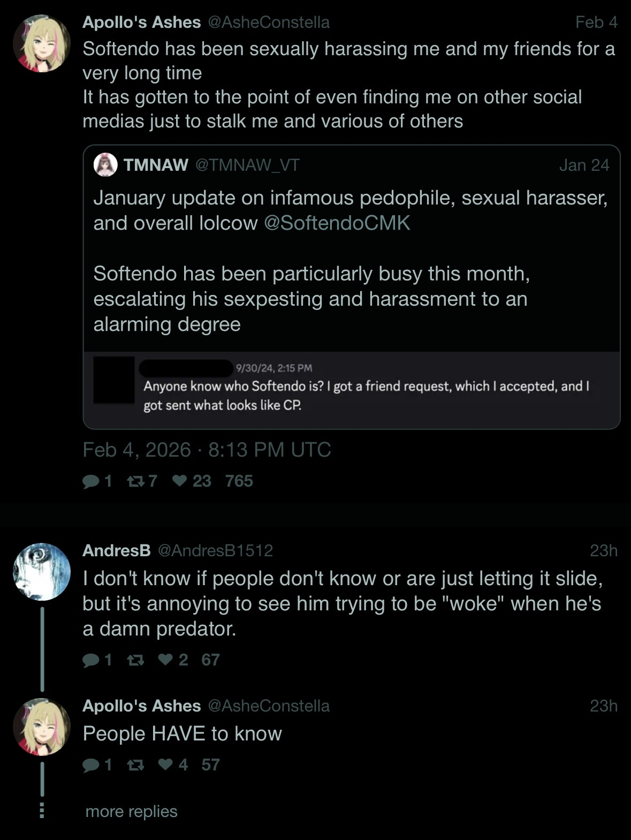Click the reply icon on AndresB's comment
The height and width of the screenshot is (840, 631).
click(x=91, y=660)
